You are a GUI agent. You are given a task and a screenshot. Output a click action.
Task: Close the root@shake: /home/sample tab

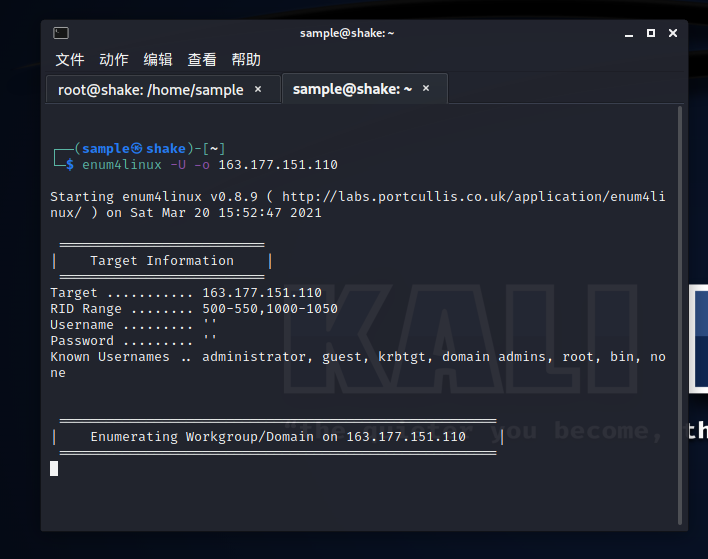point(258,89)
